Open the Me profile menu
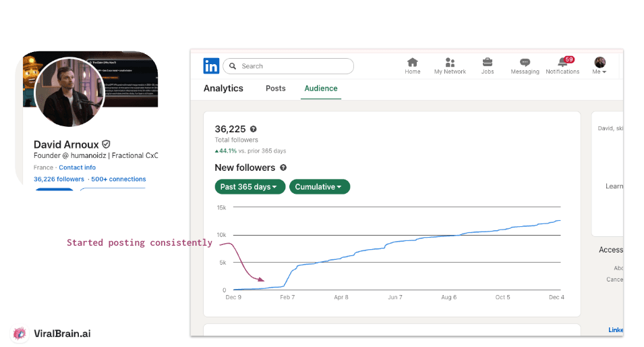The width and height of the screenshot is (644, 347). coord(599,65)
